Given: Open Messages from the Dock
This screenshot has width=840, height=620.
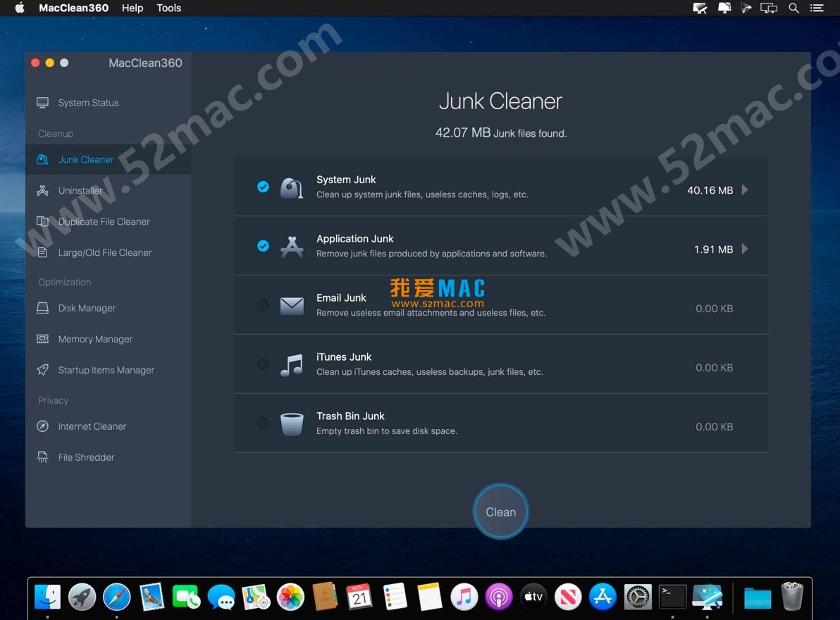Looking at the screenshot, I should (221, 597).
